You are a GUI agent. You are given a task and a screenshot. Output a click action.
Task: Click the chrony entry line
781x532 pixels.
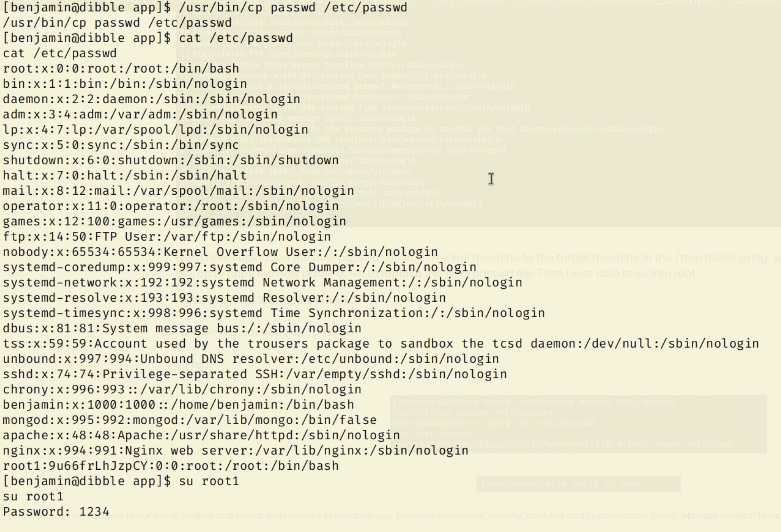182,390
